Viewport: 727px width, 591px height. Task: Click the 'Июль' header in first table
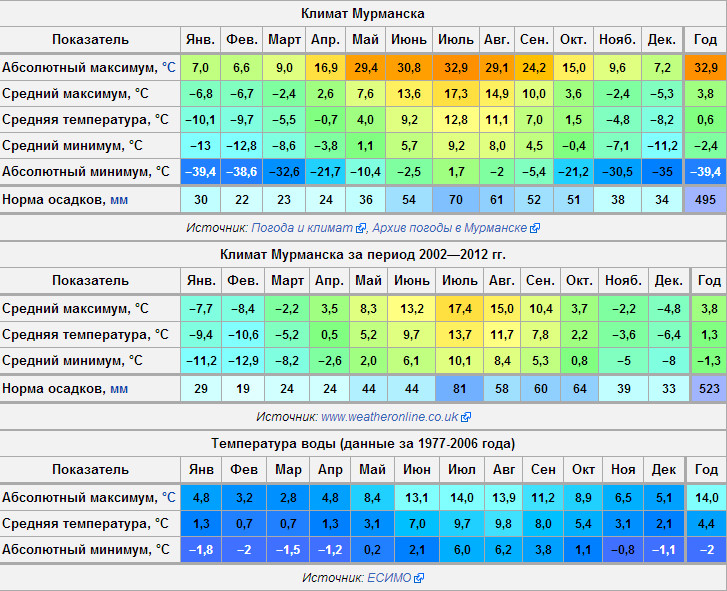(456, 39)
